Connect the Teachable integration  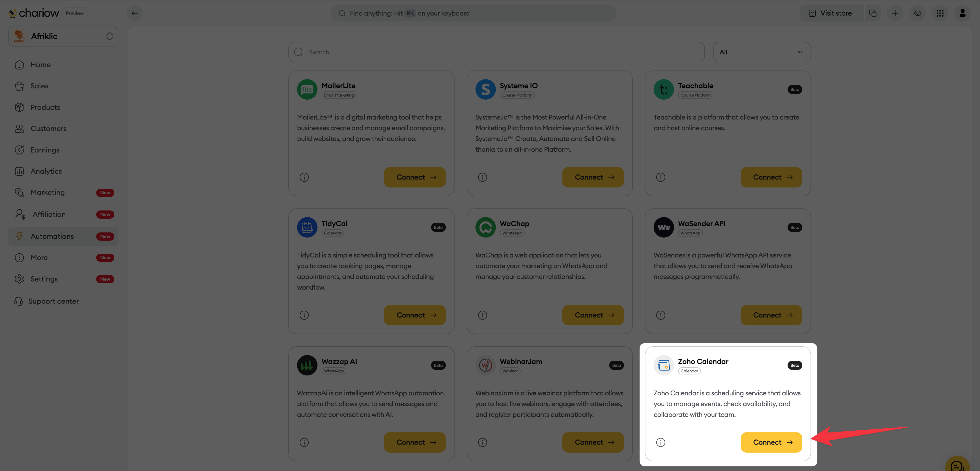click(x=771, y=177)
